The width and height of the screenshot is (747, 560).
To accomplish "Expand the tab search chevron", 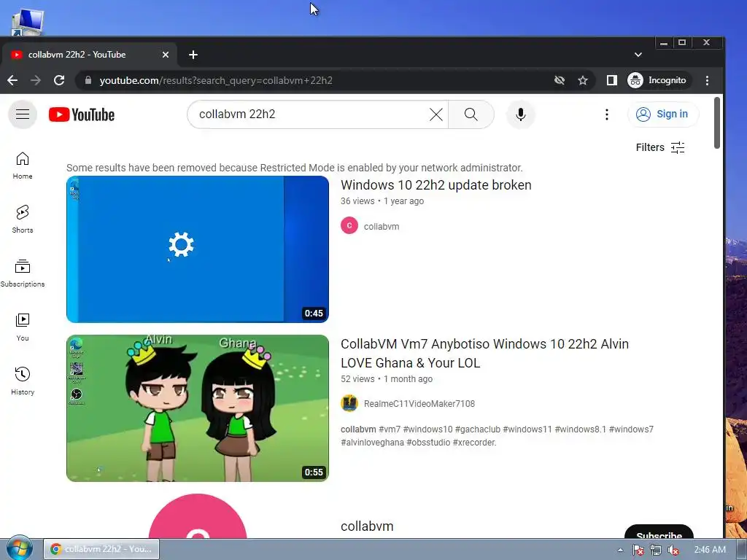I will point(638,55).
